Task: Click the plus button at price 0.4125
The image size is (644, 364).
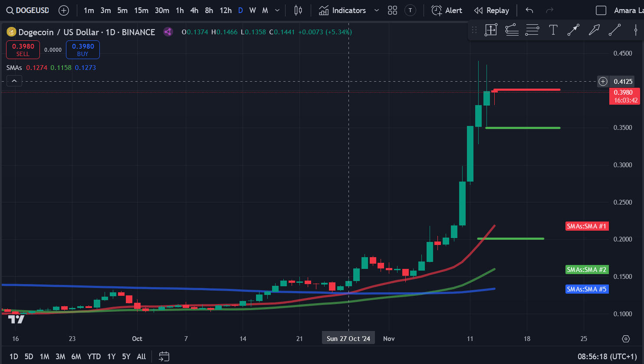Action: (x=603, y=81)
